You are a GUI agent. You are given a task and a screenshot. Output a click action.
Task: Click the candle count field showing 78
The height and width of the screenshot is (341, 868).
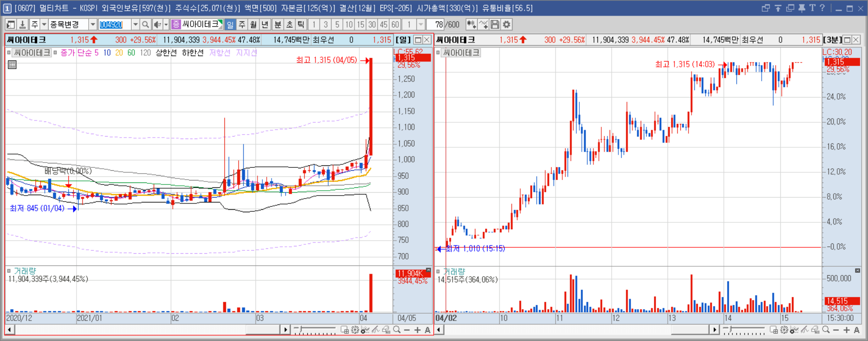click(435, 24)
